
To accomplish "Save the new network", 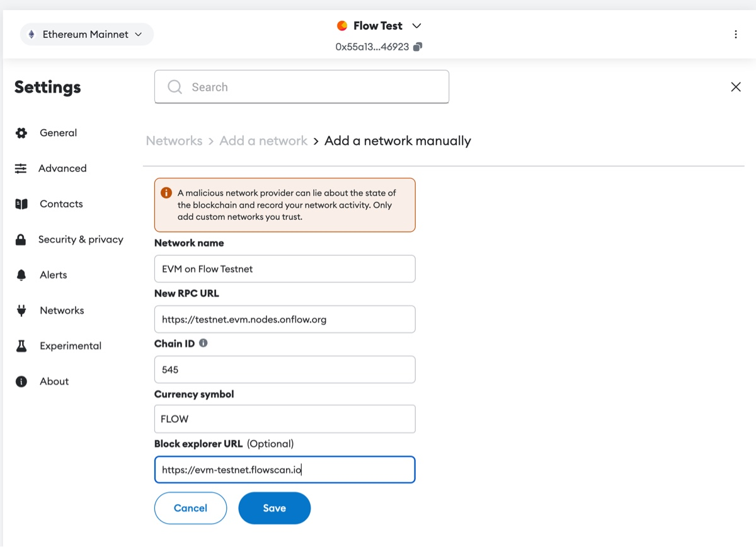I will (x=274, y=508).
